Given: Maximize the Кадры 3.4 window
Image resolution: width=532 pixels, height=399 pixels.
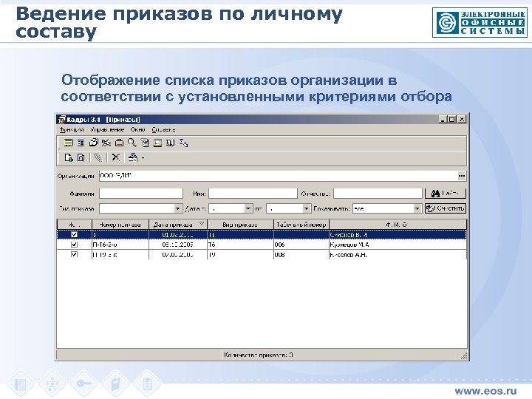Looking at the screenshot, I should (452, 119).
